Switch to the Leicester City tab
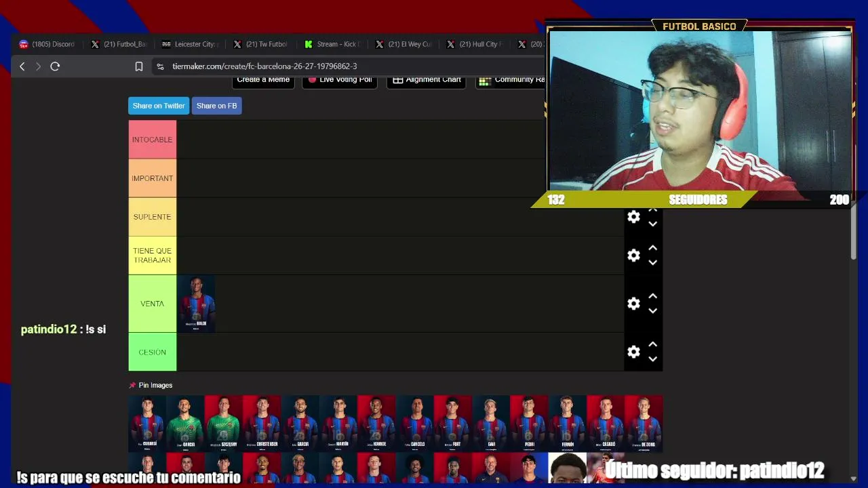868x488 pixels. 191,44
